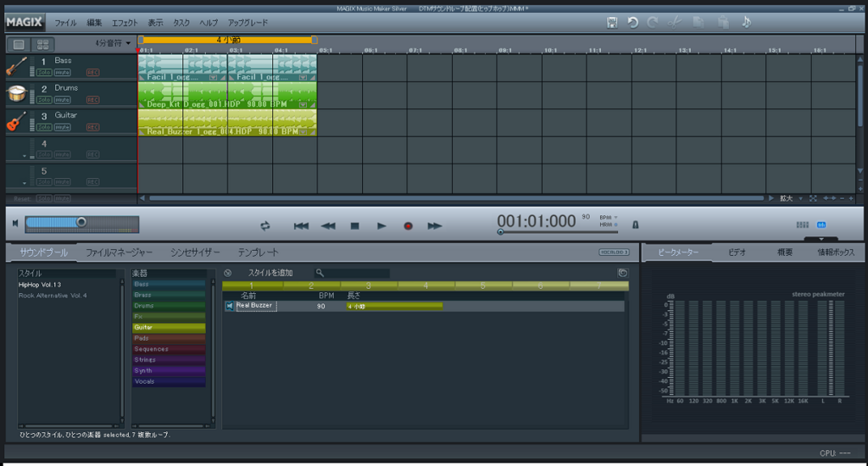Viewport: 868px width, 466px height.
Task: Switch to single-track view icon
Action: 19,44
